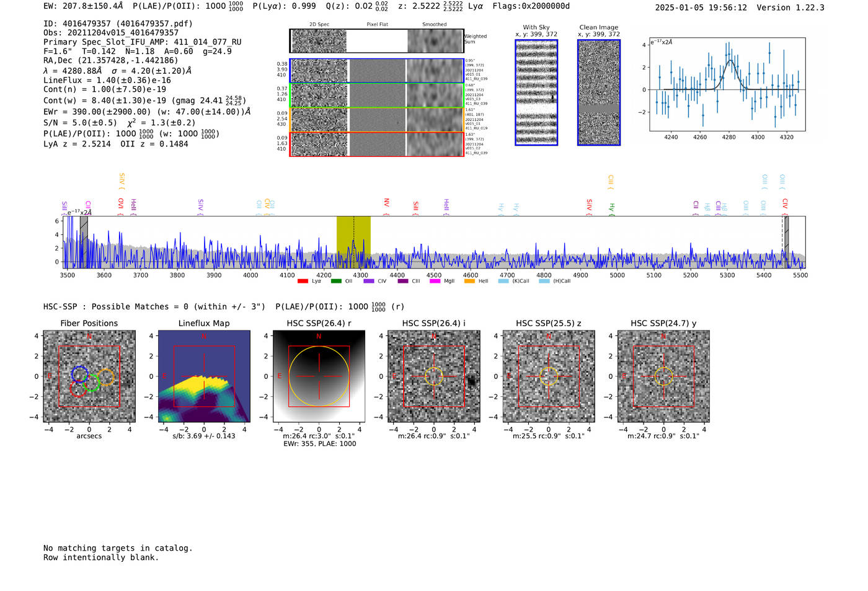Click the 2025-01-05 19:56:12 timestamp
This screenshot has width=868, height=591.
click(x=701, y=7)
